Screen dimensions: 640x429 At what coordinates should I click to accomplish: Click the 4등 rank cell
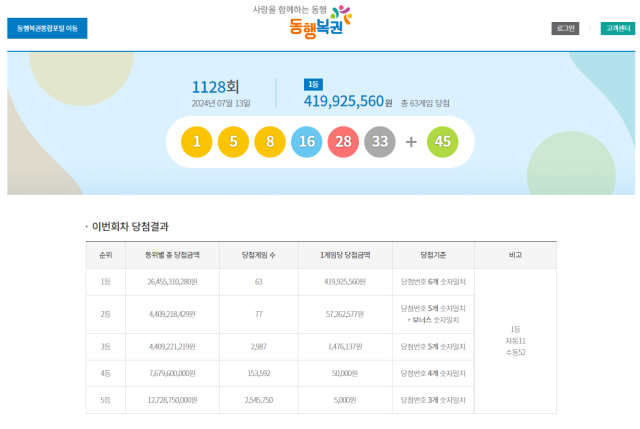click(x=106, y=373)
